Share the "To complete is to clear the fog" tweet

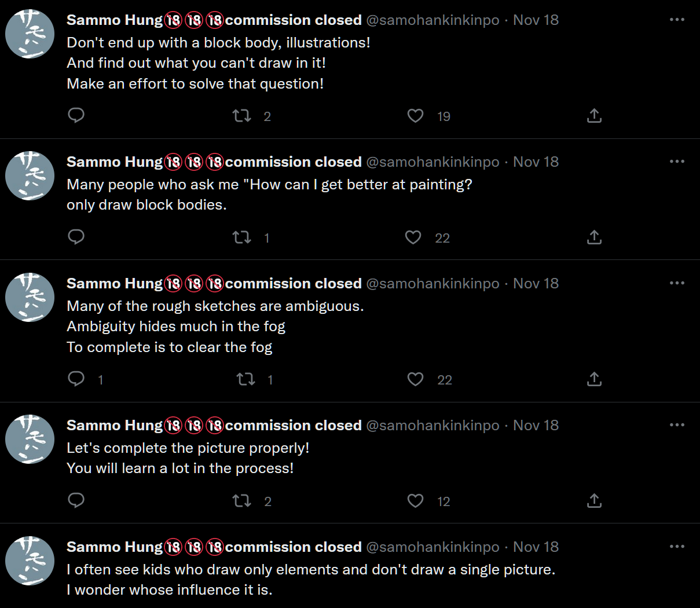(x=594, y=379)
